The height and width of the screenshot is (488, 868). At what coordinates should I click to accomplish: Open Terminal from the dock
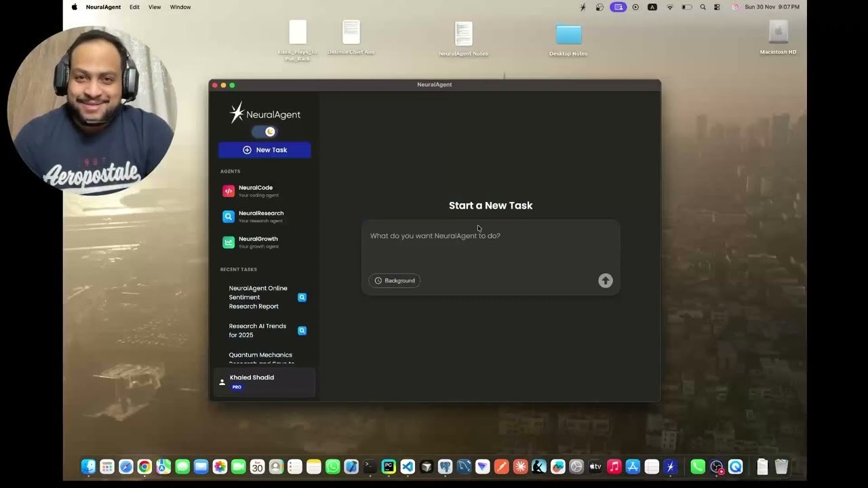pos(370,466)
